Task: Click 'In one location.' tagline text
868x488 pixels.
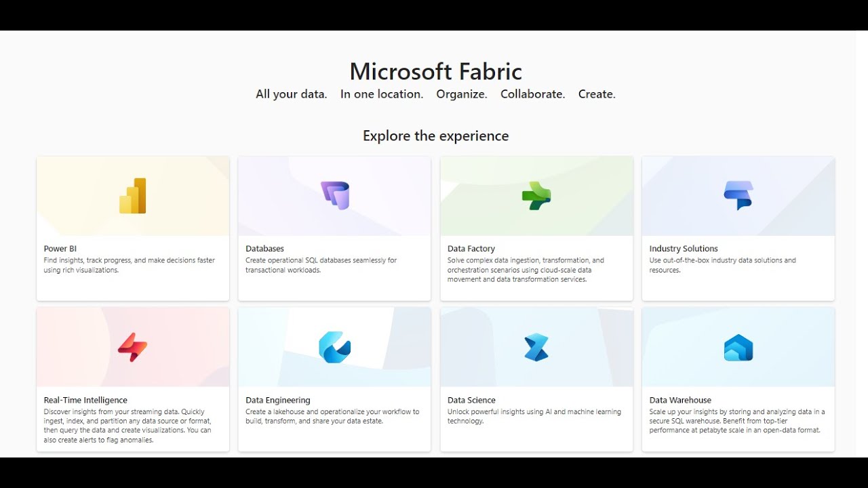Action: pos(382,94)
